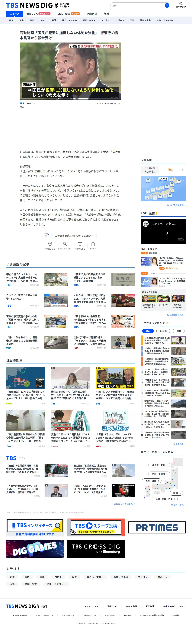Click もっと動画を見る link
The image size is (192, 644).
(x=176, y=315)
